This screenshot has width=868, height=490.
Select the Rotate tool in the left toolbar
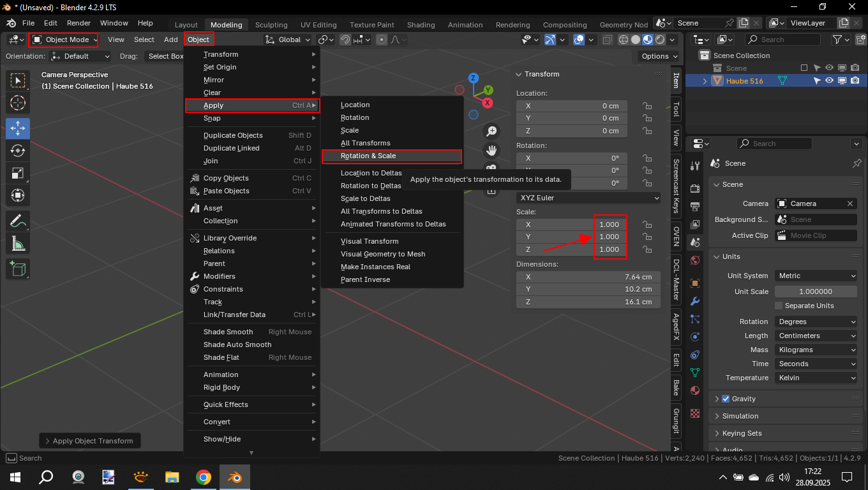17,151
